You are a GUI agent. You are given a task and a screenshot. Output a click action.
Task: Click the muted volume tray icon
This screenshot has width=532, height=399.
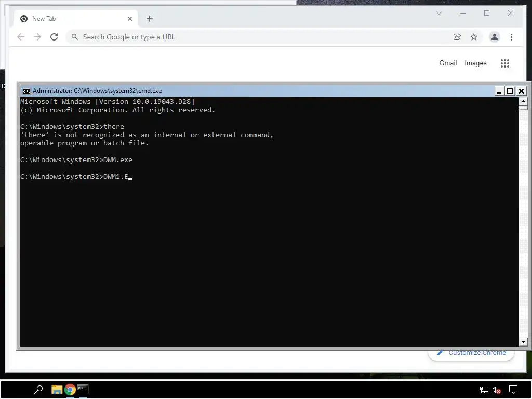[496, 390]
